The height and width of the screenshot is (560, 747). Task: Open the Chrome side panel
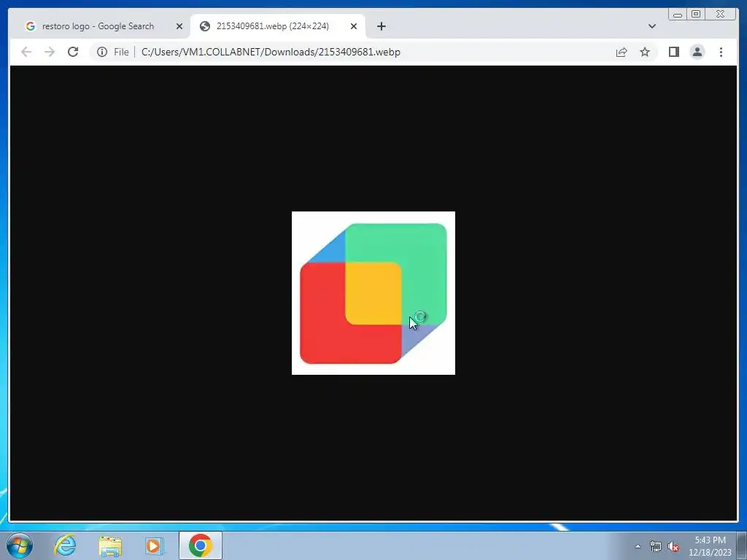tap(673, 52)
